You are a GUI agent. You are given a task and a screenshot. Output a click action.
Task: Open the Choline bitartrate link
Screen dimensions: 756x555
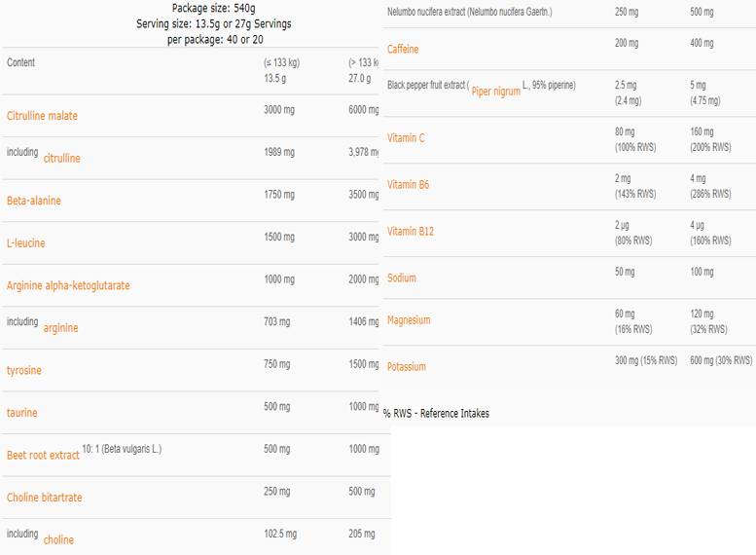click(x=45, y=498)
